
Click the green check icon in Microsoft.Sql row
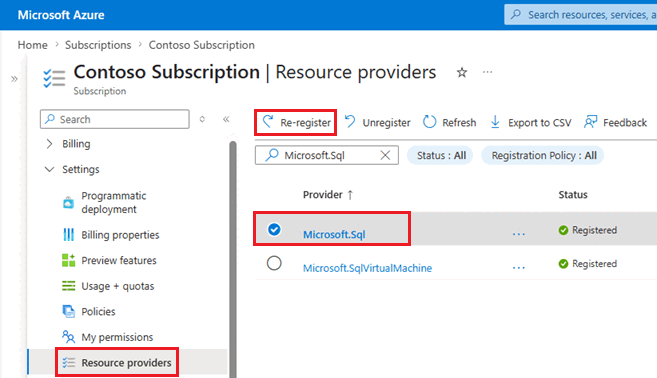point(563,230)
